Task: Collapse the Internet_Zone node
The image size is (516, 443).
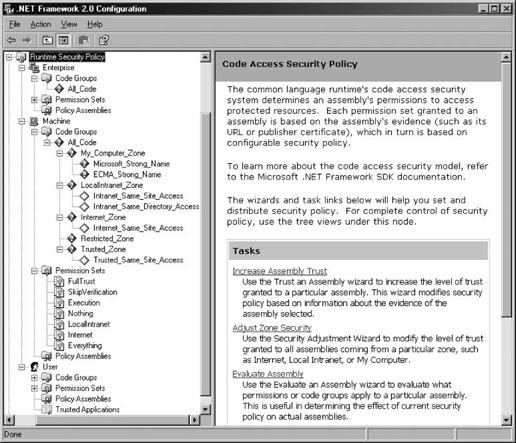Action: 60,217
